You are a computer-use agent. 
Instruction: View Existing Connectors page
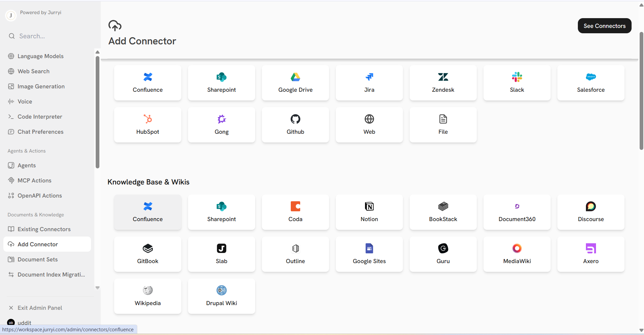47,229
